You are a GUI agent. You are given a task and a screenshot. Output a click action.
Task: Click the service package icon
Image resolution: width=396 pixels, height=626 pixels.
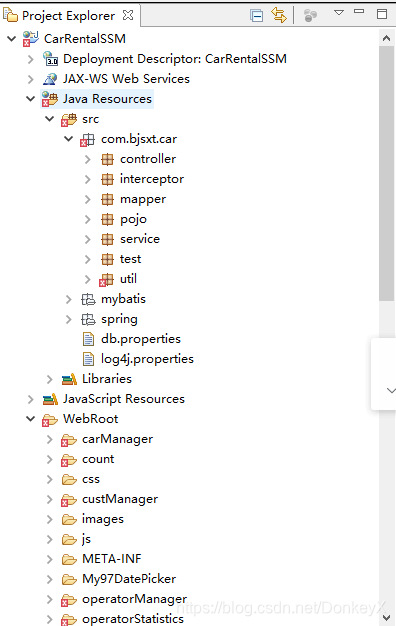point(107,239)
